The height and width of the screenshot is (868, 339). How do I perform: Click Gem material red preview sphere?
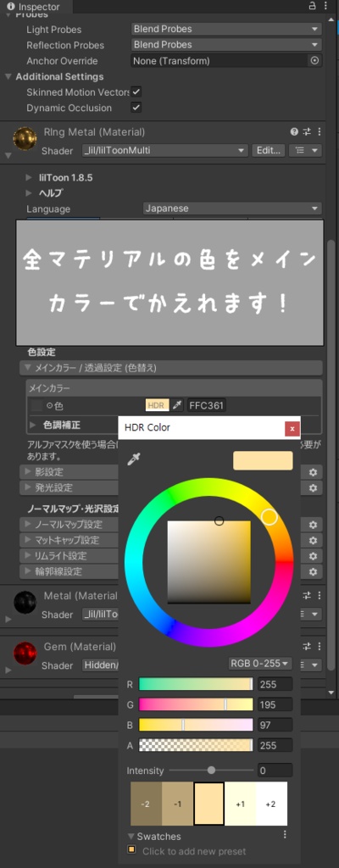pyautogui.click(x=25, y=654)
